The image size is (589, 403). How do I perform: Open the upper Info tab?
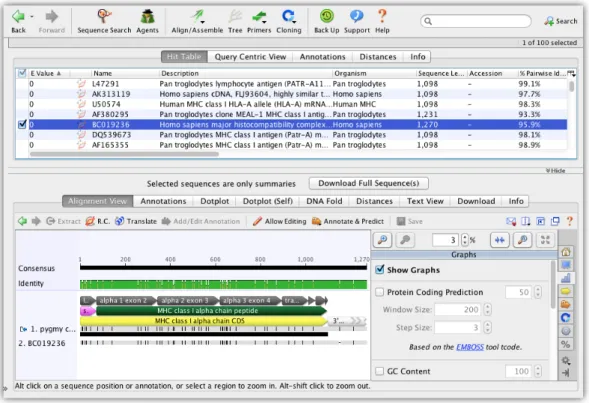(x=417, y=57)
